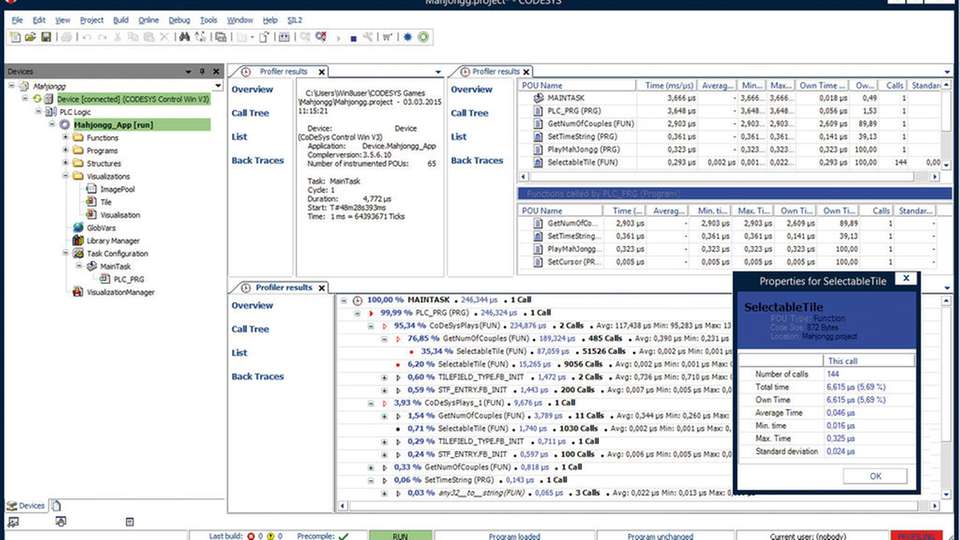The width and height of the screenshot is (960, 540).
Task: Click the green ring toolbar icon
Action: tap(423, 37)
